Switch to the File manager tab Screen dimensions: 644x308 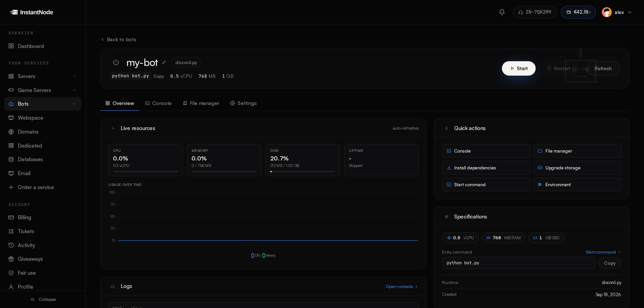click(201, 103)
